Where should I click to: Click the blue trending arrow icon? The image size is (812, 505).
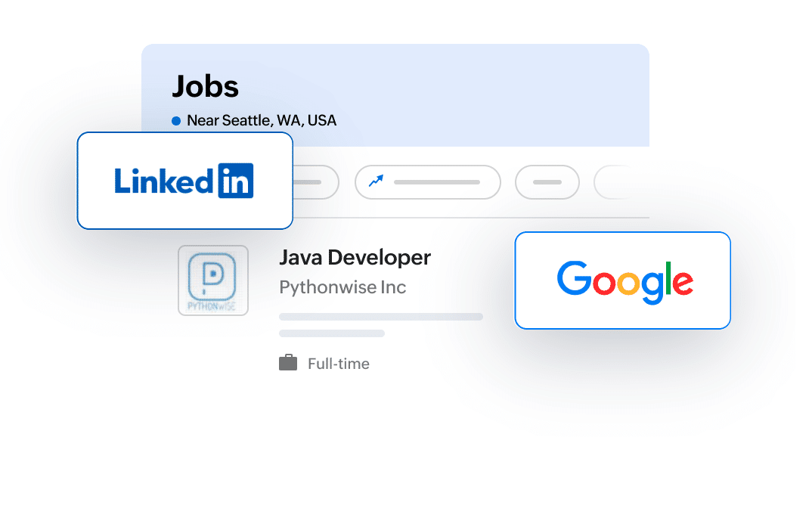376,181
